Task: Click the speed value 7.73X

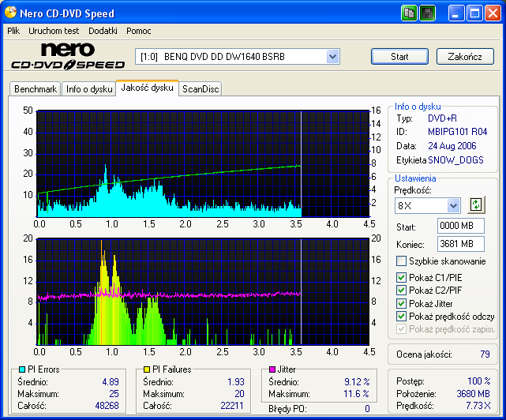Action: pyautogui.click(x=478, y=406)
